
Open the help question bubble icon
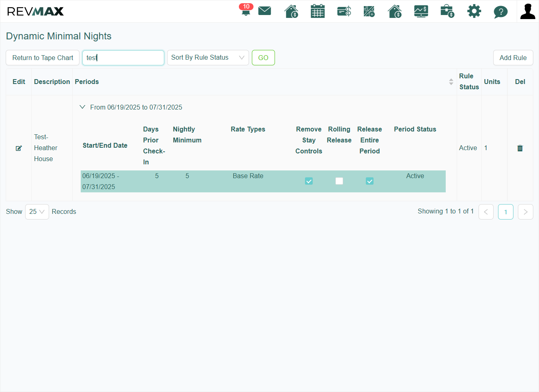[x=500, y=12]
